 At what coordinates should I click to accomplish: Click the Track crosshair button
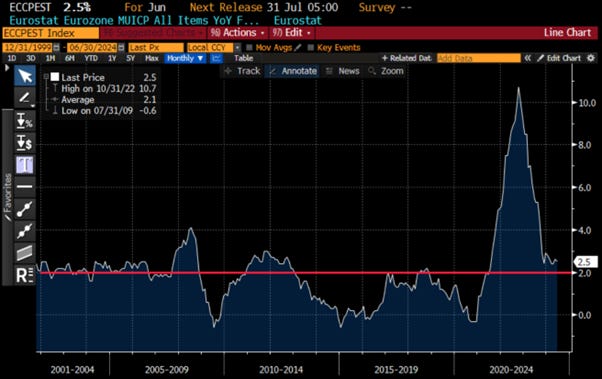[x=243, y=71]
